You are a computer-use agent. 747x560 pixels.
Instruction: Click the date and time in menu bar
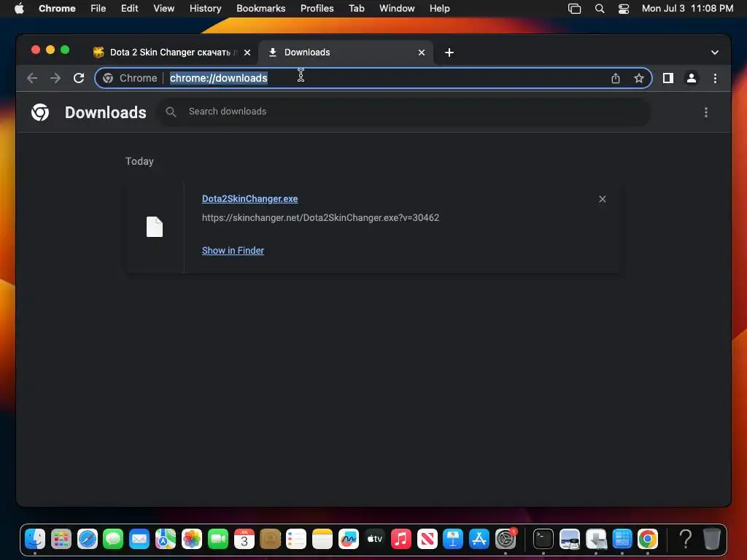click(x=687, y=8)
